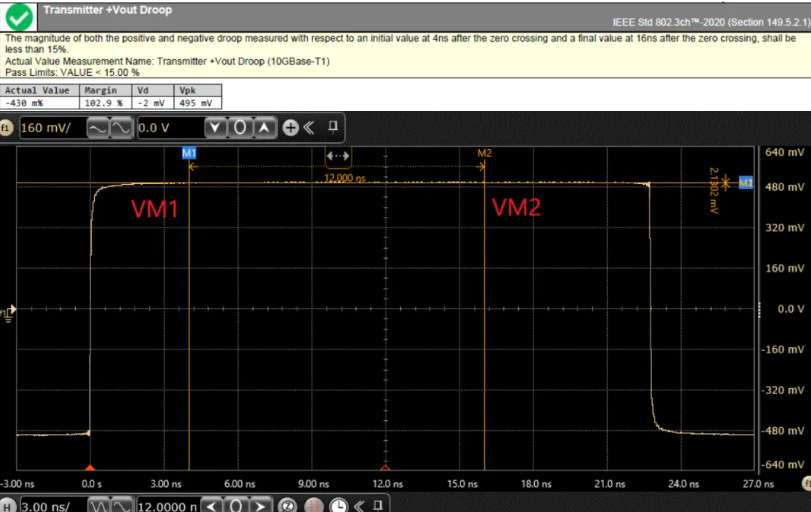Viewport: 811px width, 512px height.
Task: Click the plus icon in vertical toolbar
Action: (290, 128)
